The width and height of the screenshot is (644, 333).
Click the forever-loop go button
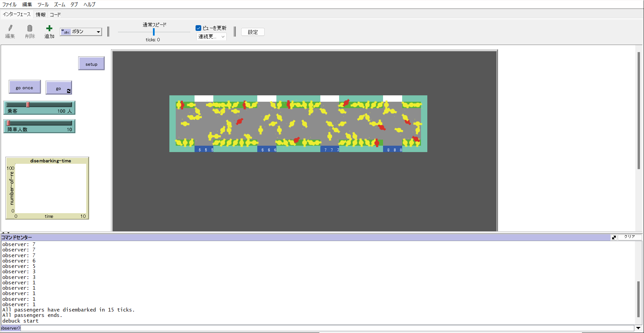tap(59, 88)
